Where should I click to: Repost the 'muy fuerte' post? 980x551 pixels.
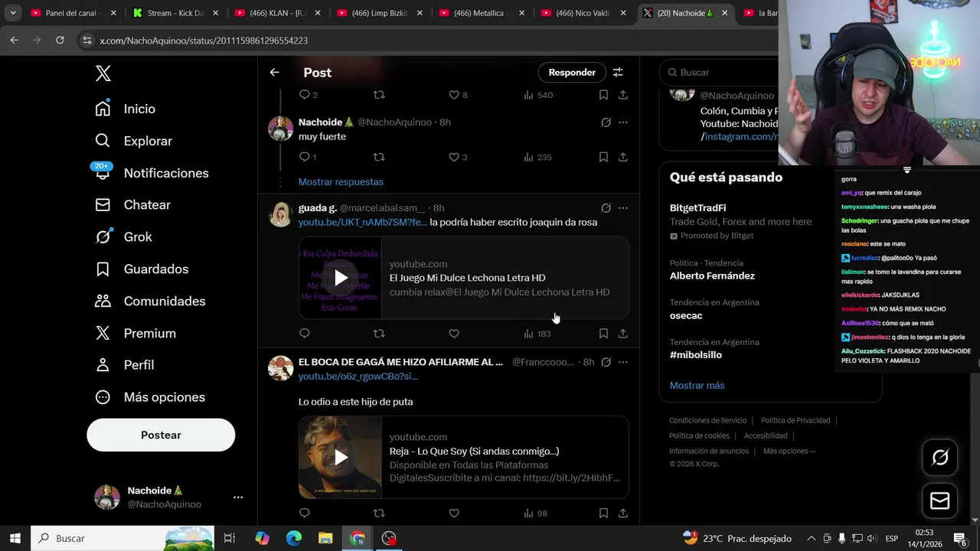[x=378, y=157]
